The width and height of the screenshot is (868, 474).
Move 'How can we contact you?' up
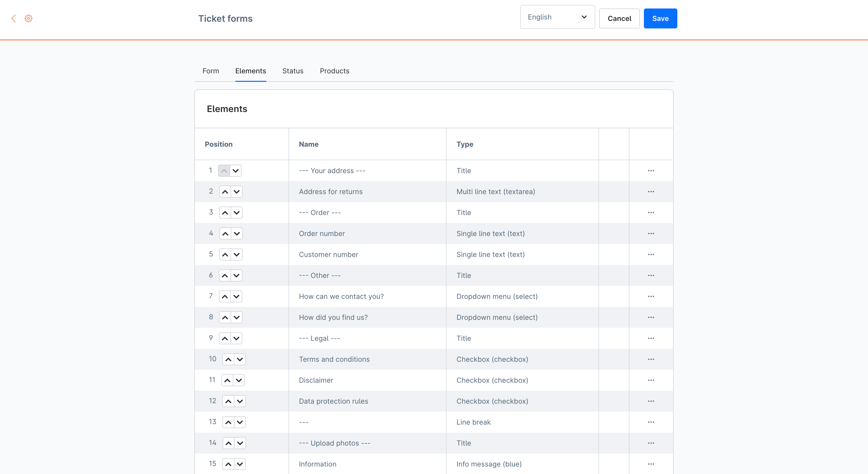click(x=225, y=296)
